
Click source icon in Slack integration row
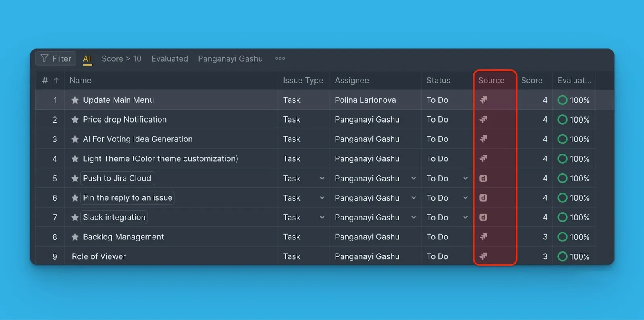pos(483,218)
